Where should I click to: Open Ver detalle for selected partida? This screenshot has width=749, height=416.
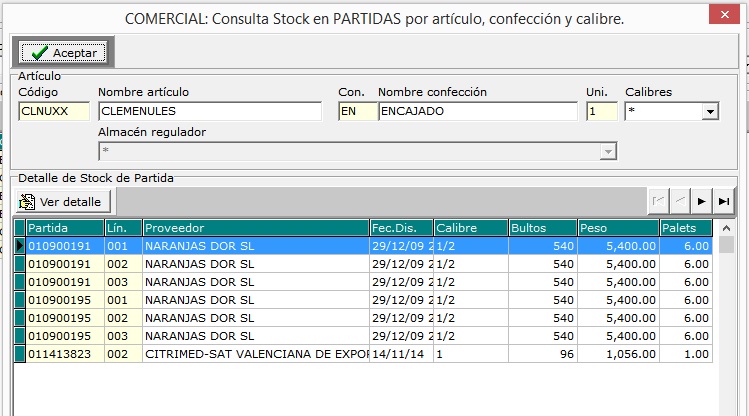[x=62, y=201]
